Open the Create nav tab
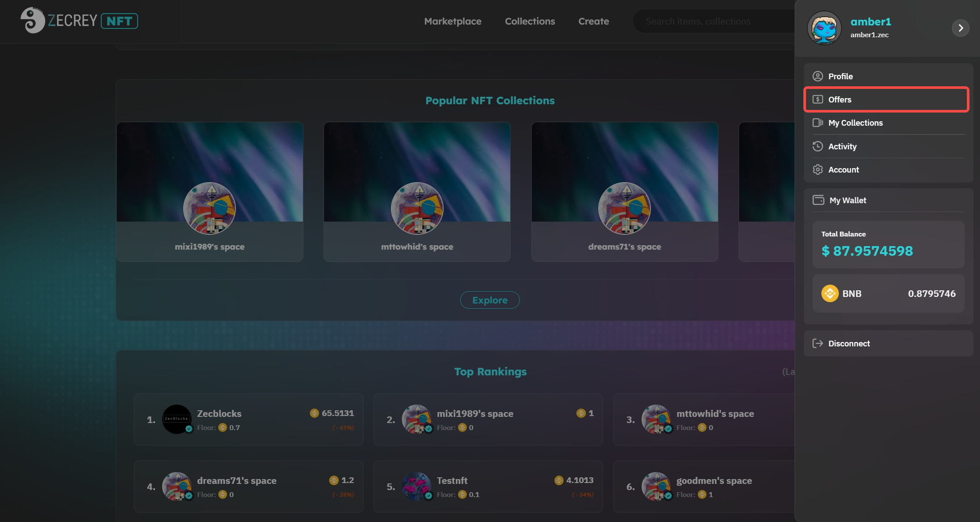980x522 pixels. pos(593,21)
